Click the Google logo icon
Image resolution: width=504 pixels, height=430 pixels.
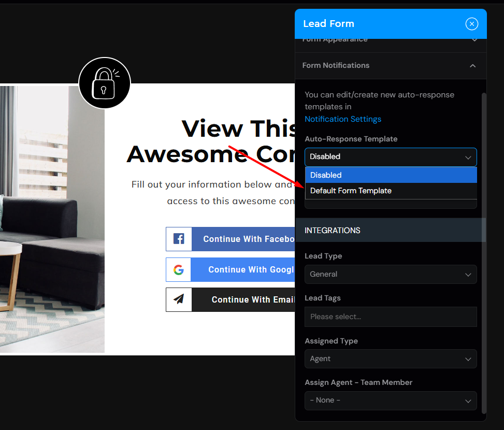click(x=179, y=269)
